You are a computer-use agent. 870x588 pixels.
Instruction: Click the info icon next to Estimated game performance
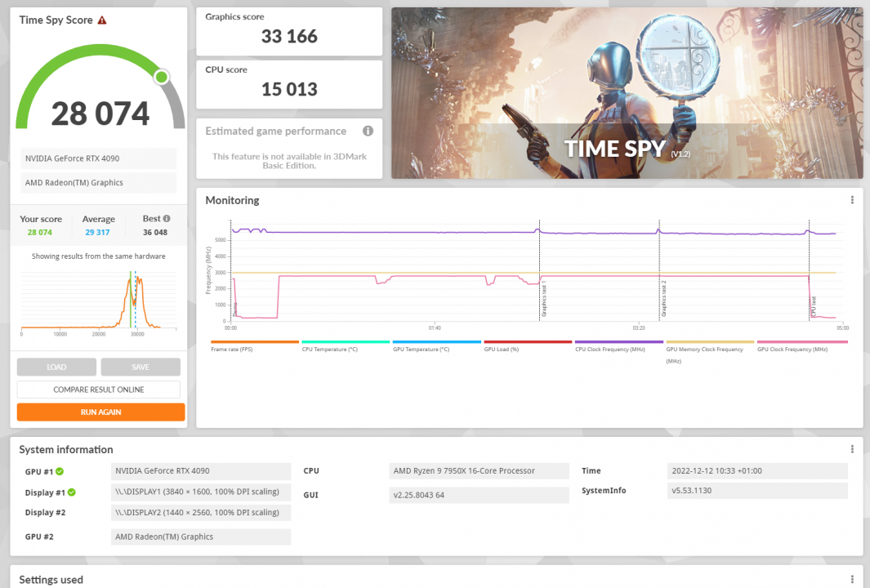click(368, 131)
